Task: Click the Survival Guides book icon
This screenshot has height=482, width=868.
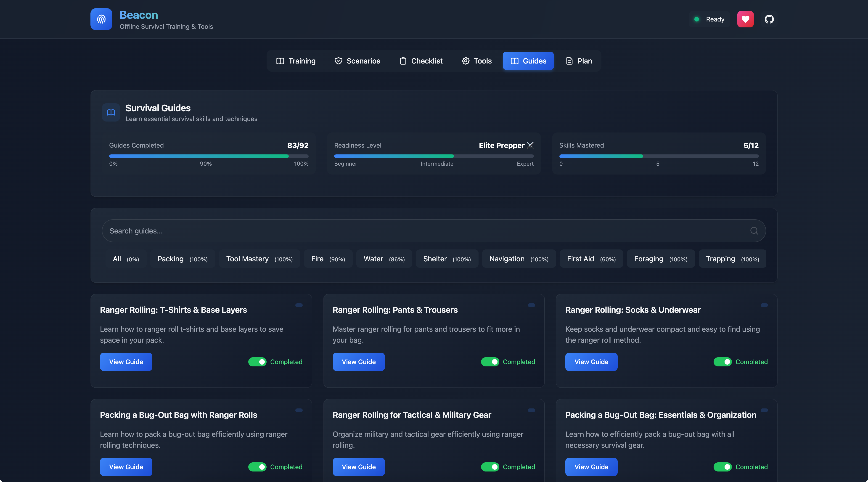Action: [111, 113]
